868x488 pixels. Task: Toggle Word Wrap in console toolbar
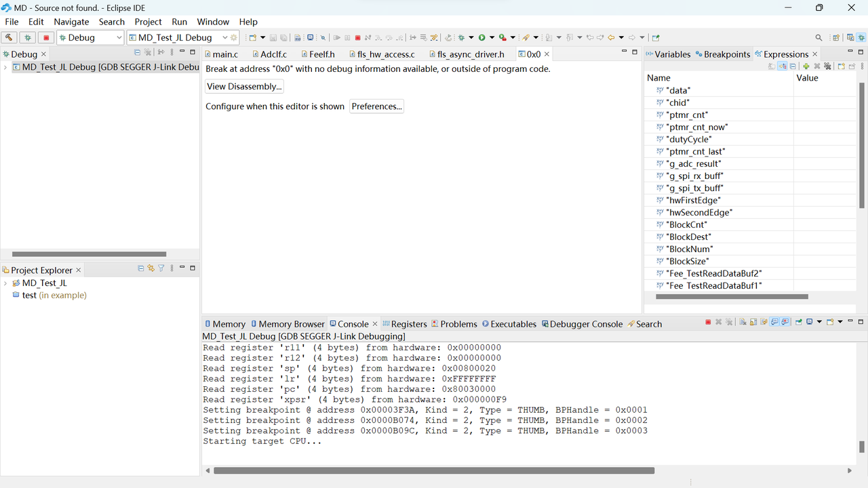764,322
